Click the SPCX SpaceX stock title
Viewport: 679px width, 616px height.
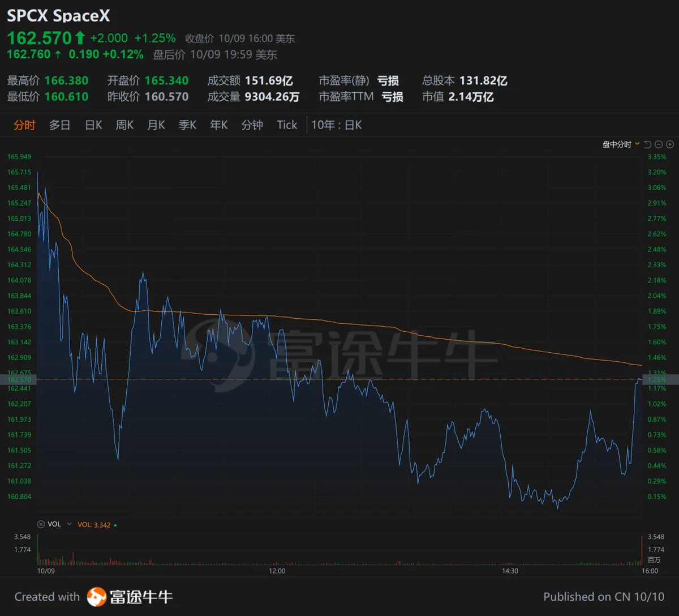click(x=59, y=15)
